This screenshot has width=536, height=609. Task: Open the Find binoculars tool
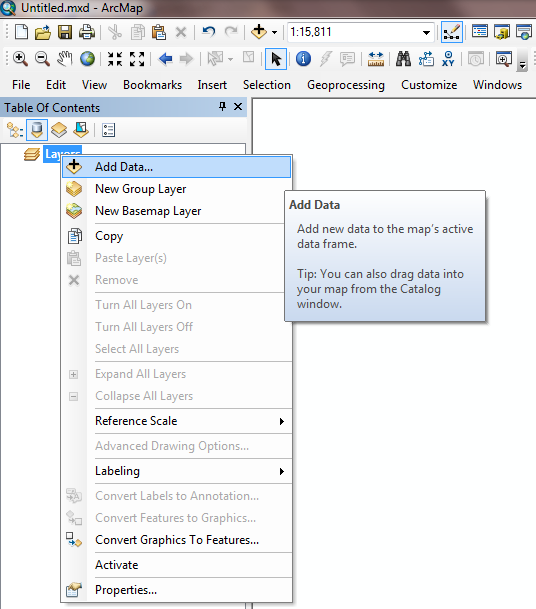pyautogui.click(x=403, y=59)
